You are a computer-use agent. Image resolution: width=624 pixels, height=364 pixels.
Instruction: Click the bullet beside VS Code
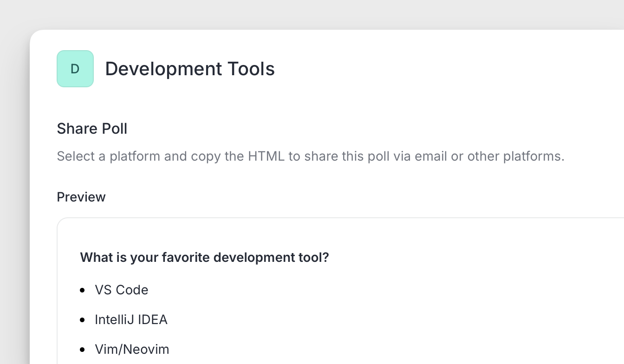(83, 290)
